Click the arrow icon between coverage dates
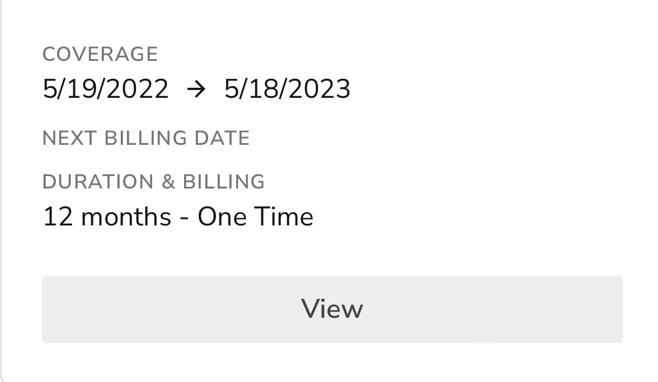Image resolution: width=658 pixels, height=382 pixels. 196,89
